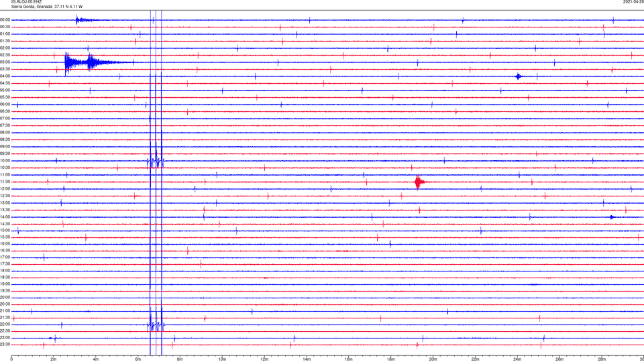Select the 28m axis tick label

point(602,359)
